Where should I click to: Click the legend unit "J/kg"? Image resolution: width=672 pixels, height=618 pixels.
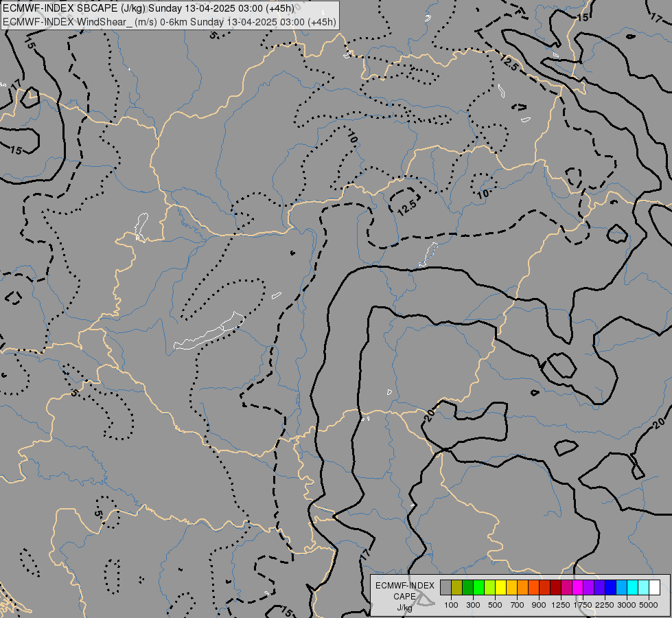(404, 608)
